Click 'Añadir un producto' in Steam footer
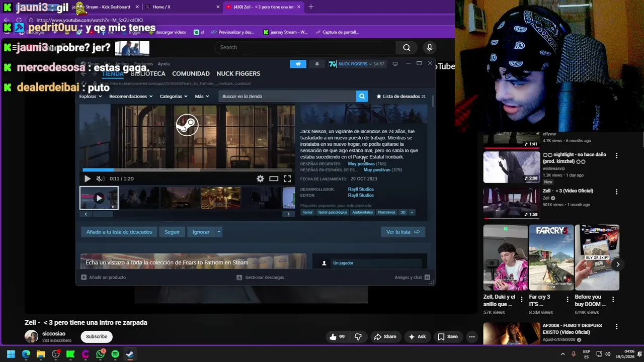The image size is (644, 362). (x=104, y=277)
